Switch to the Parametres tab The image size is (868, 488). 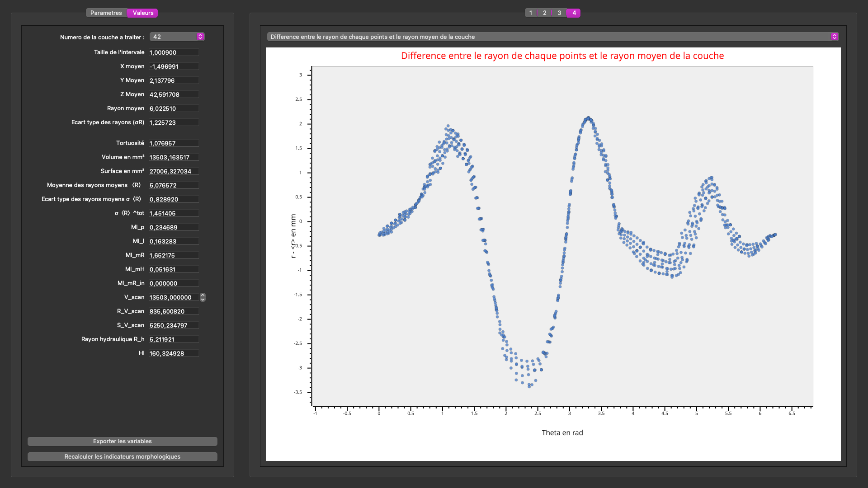tap(106, 13)
